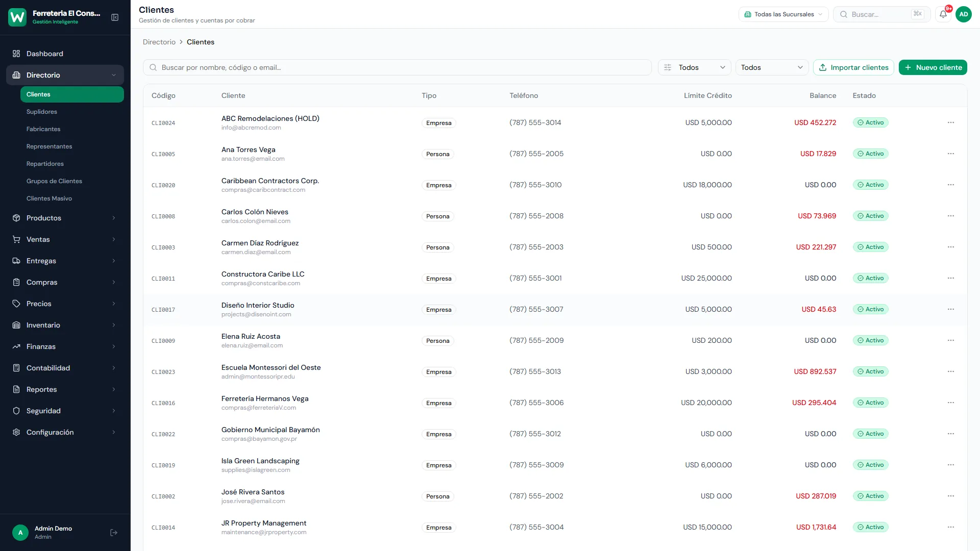The width and height of the screenshot is (980, 551).
Task: Open the Todas las Sucursales dropdown
Action: [783, 14]
